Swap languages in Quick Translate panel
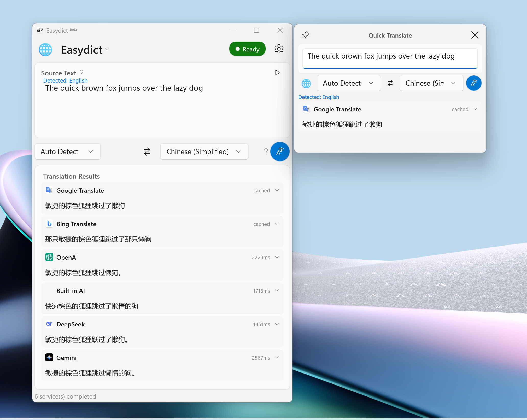 390,83
